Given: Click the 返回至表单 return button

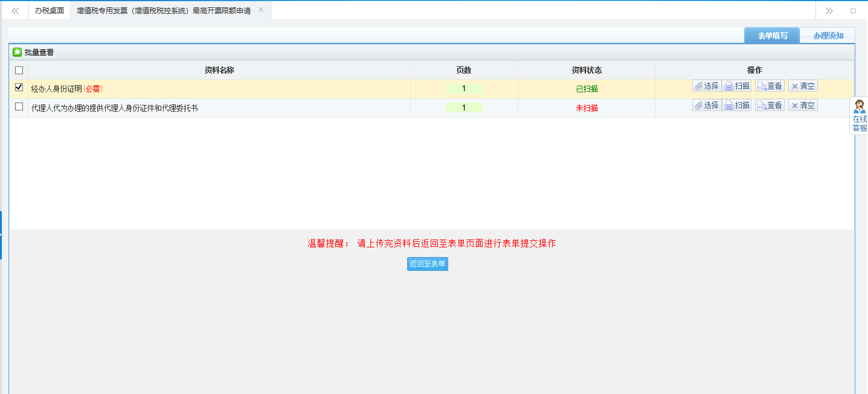Looking at the screenshot, I should (427, 264).
